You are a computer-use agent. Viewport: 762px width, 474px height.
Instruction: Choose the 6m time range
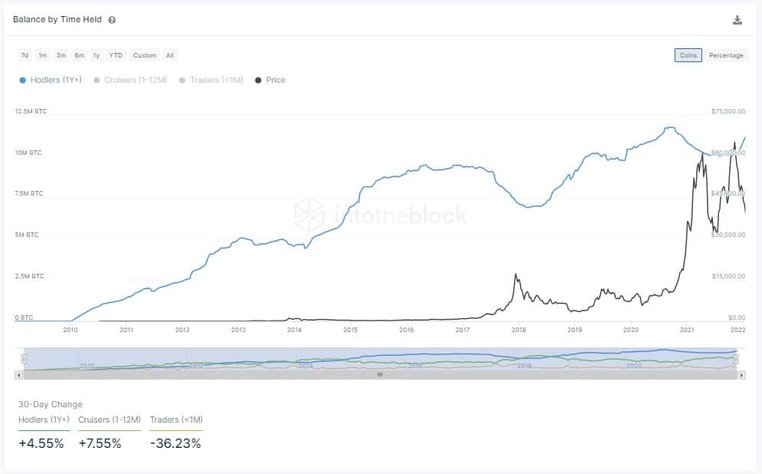pos(79,56)
